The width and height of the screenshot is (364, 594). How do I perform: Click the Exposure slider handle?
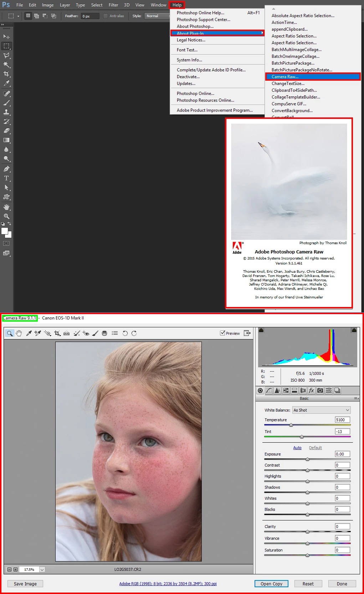coord(307,459)
